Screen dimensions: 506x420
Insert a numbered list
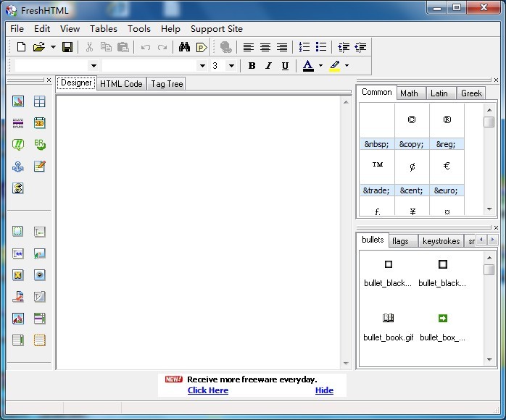point(304,47)
